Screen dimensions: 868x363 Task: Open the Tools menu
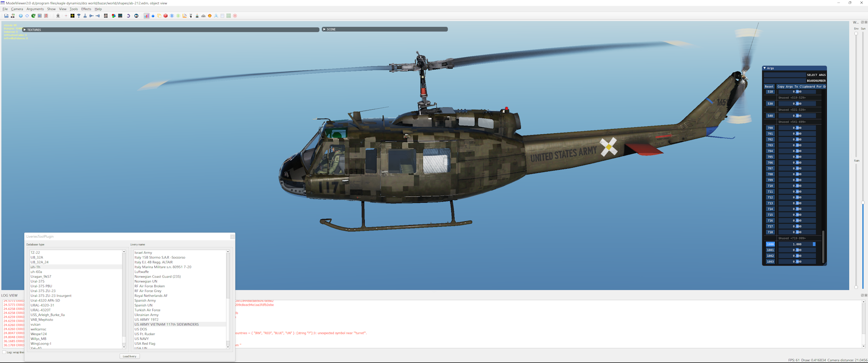click(x=73, y=9)
